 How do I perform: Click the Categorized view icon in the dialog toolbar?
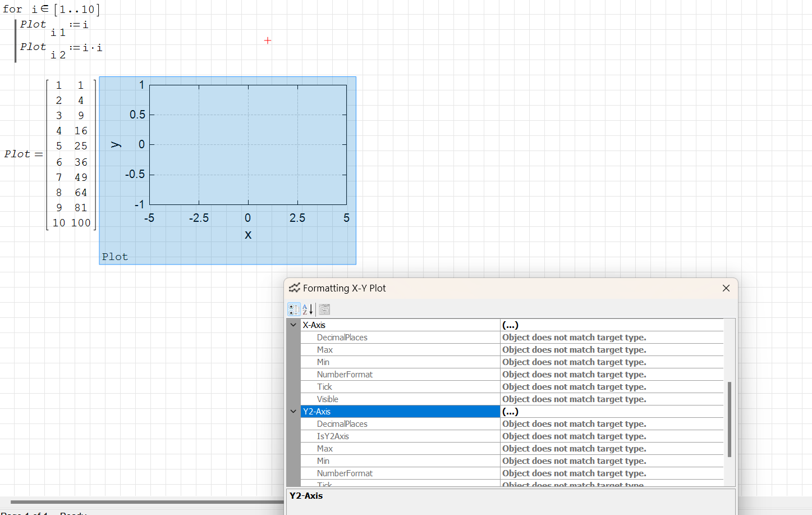[293, 309]
